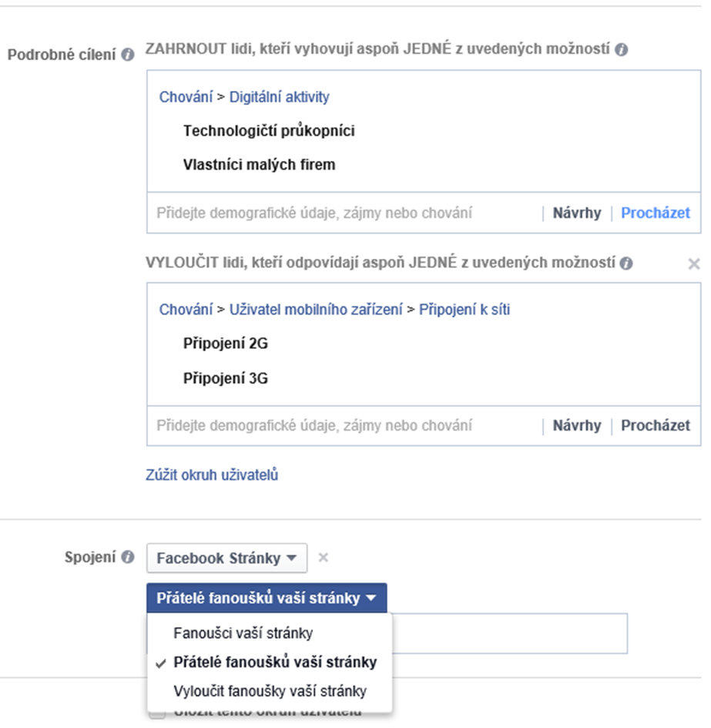Select the Připojení 3G excluded item
Image resolution: width=711 pixels, height=728 pixels.
(226, 378)
